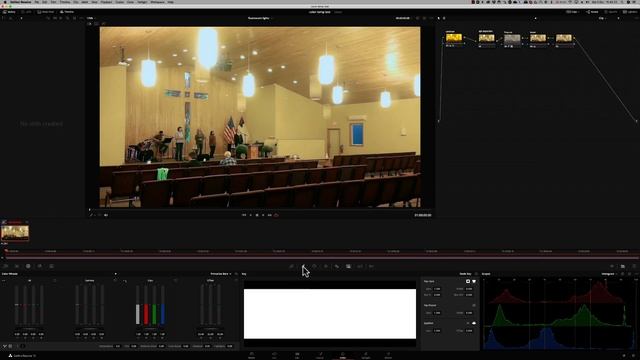
Task: Reset the Offset bars
Action: (x=236, y=281)
